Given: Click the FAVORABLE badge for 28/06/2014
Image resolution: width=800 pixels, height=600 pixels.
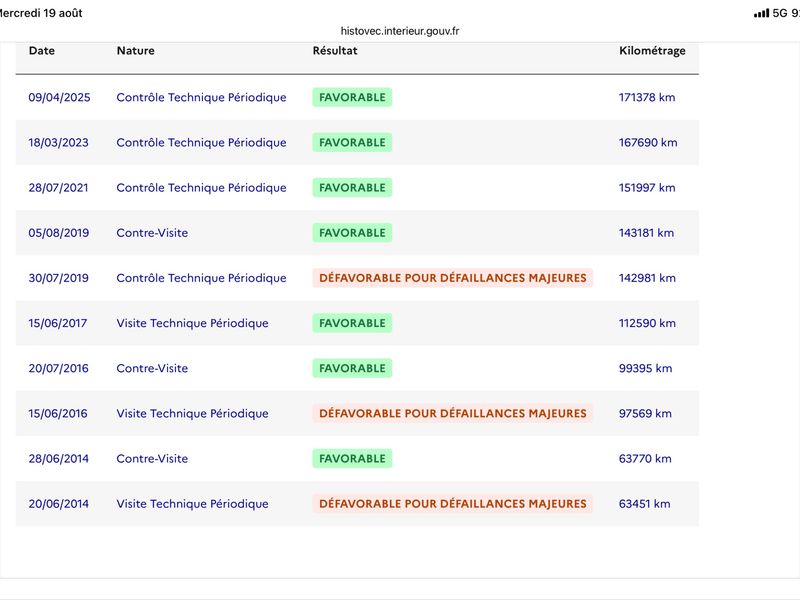Looking at the screenshot, I should [352, 459].
